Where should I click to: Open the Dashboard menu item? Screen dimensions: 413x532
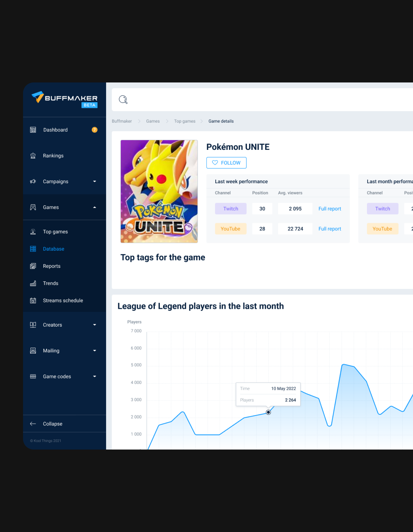click(x=64, y=130)
